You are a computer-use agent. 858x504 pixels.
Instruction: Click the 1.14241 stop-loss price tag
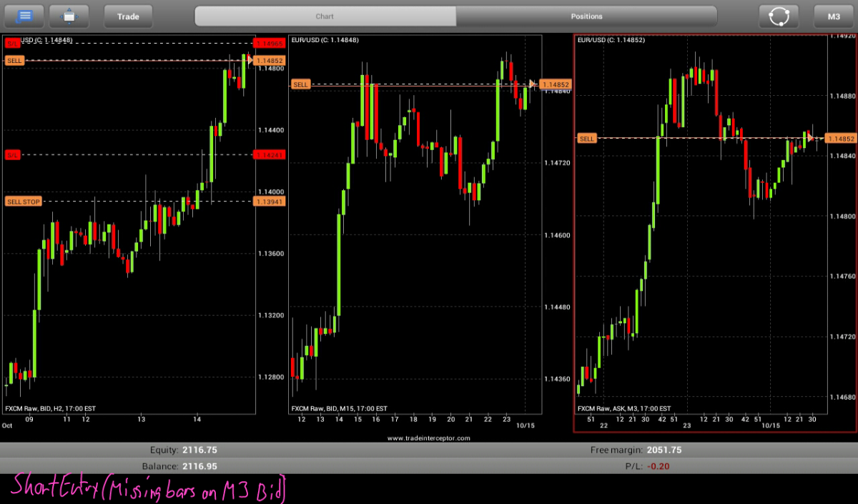pyautogui.click(x=269, y=154)
